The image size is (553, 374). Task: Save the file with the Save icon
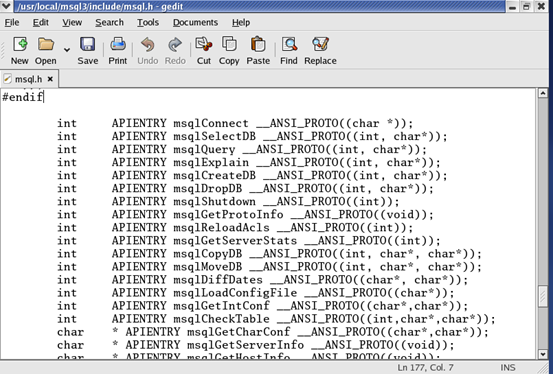tap(87, 44)
